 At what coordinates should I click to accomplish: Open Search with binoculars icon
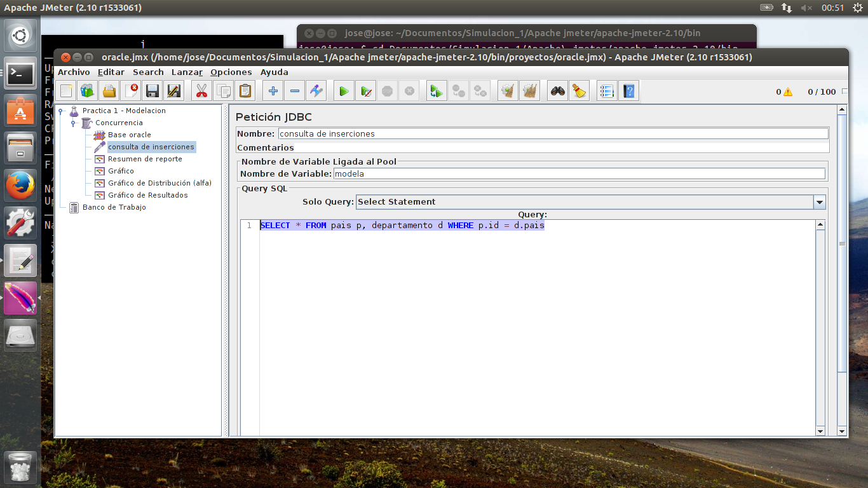click(x=558, y=91)
